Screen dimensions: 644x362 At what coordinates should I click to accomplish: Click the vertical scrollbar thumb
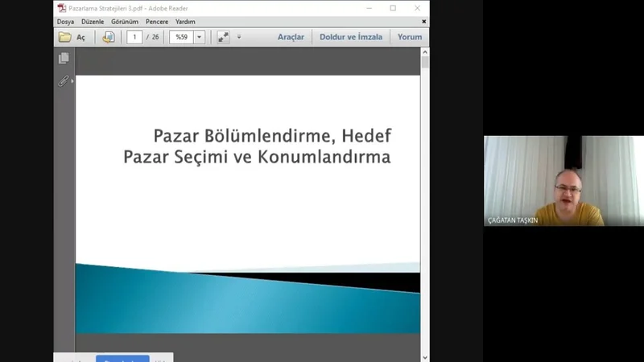click(425, 63)
